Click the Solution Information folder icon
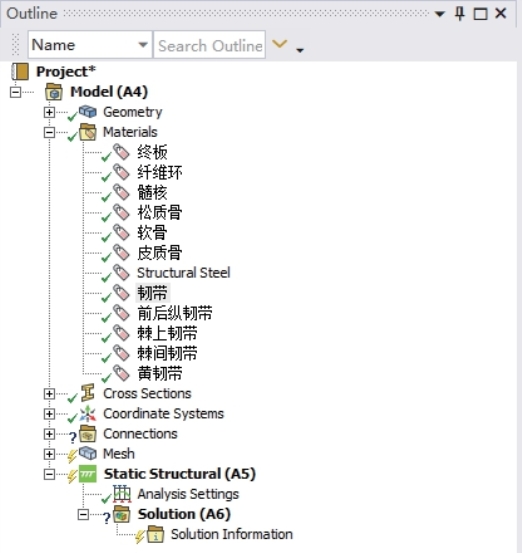 pos(156,534)
